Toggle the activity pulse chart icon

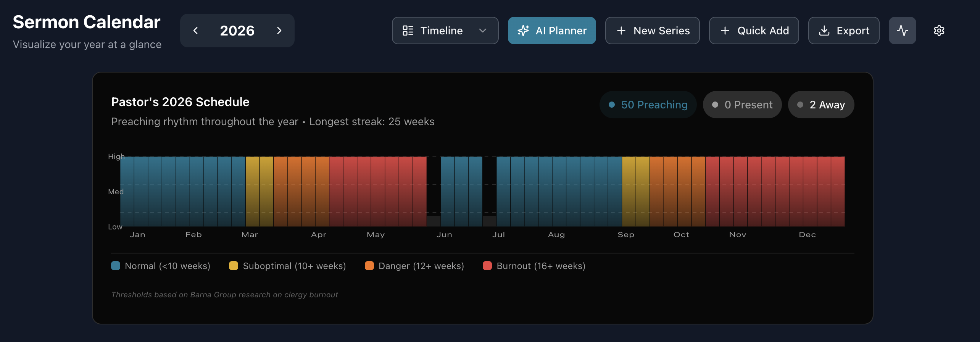coord(902,31)
